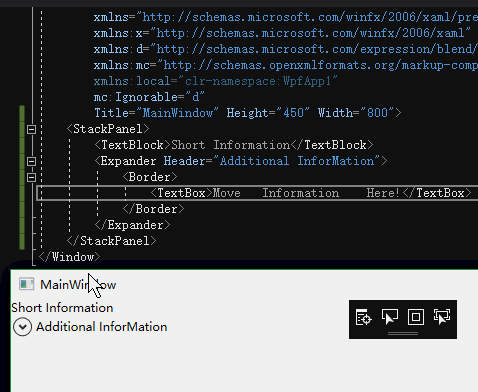The height and width of the screenshot is (392, 478).
Task: Click the MainWindow title bar text
Action: (78, 285)
